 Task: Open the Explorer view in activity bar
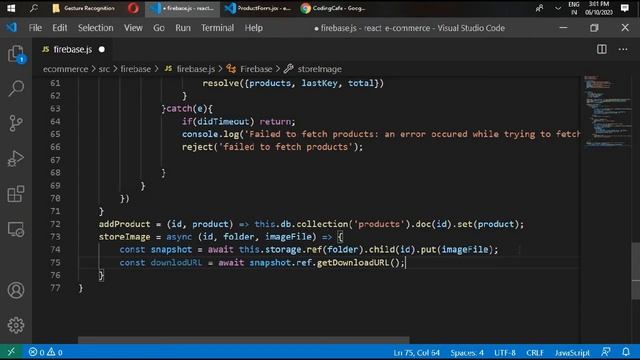coord(16,54)
